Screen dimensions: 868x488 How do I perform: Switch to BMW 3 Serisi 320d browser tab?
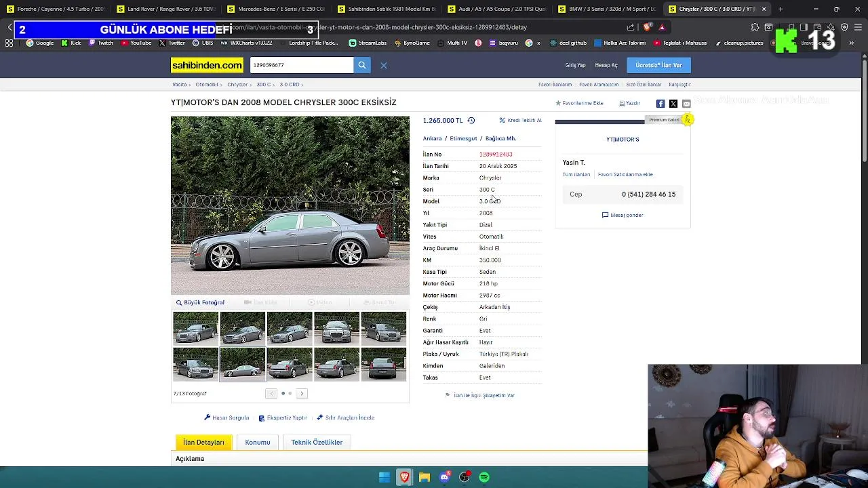607,9
